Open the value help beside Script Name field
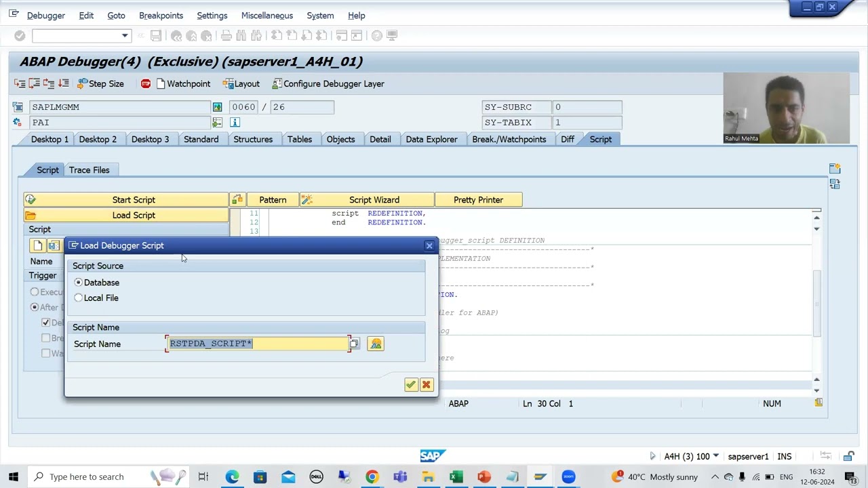 point(354,344)
